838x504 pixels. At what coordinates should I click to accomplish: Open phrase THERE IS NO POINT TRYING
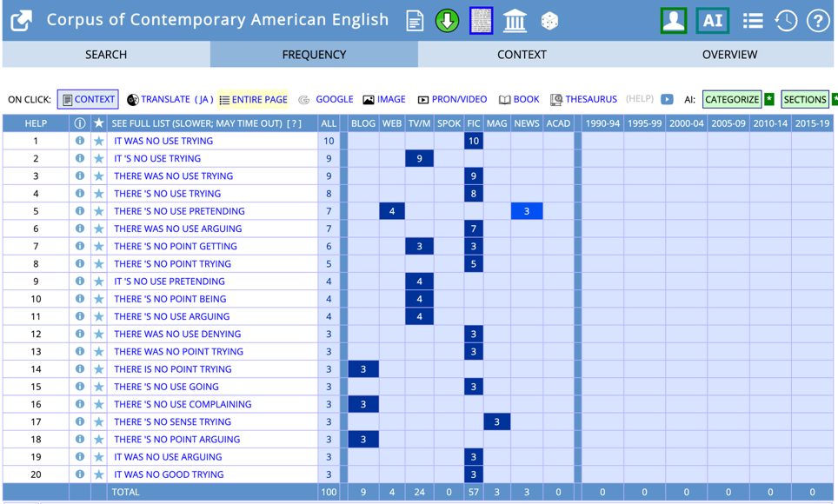click(173, 369)
